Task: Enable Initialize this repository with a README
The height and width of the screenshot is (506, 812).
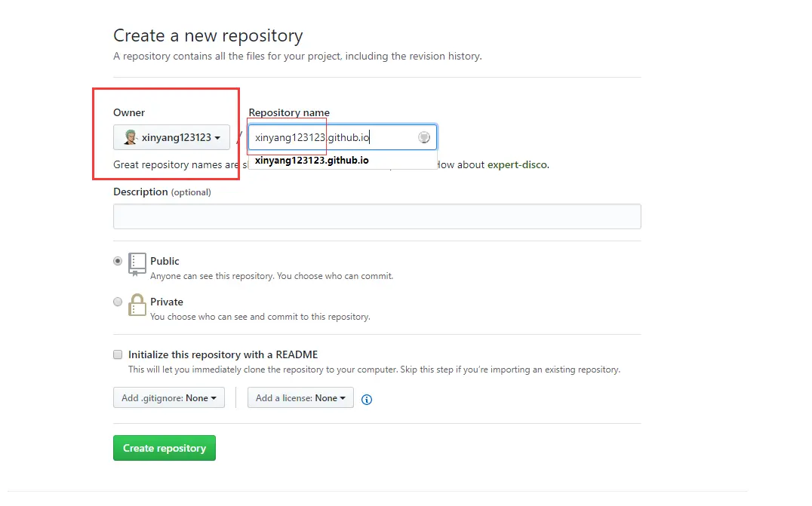Action: click(x=118, y=354)
